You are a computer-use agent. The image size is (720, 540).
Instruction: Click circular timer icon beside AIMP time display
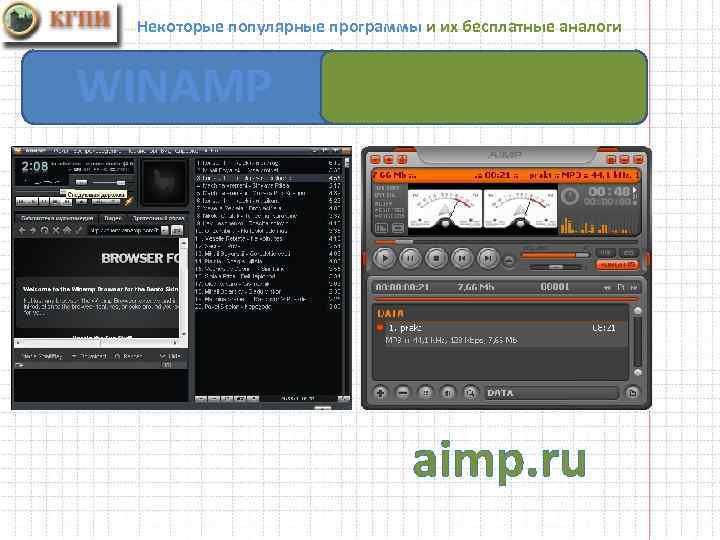[x=569, y=197]
